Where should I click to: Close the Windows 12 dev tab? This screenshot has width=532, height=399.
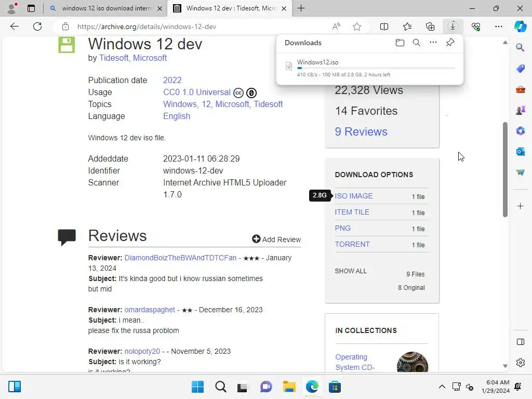click(284, 8)
